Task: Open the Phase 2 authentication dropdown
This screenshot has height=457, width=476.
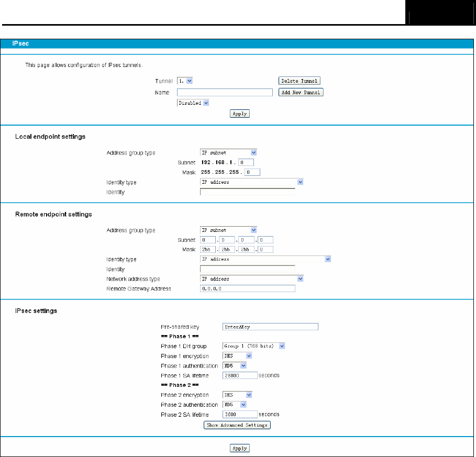Action: [235, 405]
